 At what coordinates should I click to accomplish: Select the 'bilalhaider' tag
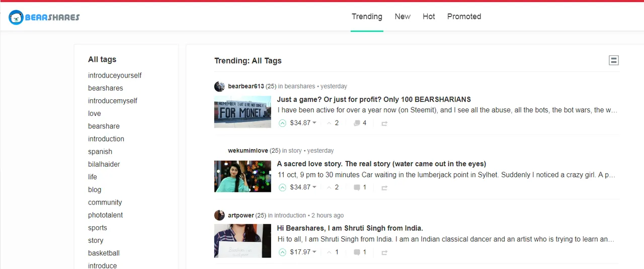pyautogui.click(x=104, y=164)
